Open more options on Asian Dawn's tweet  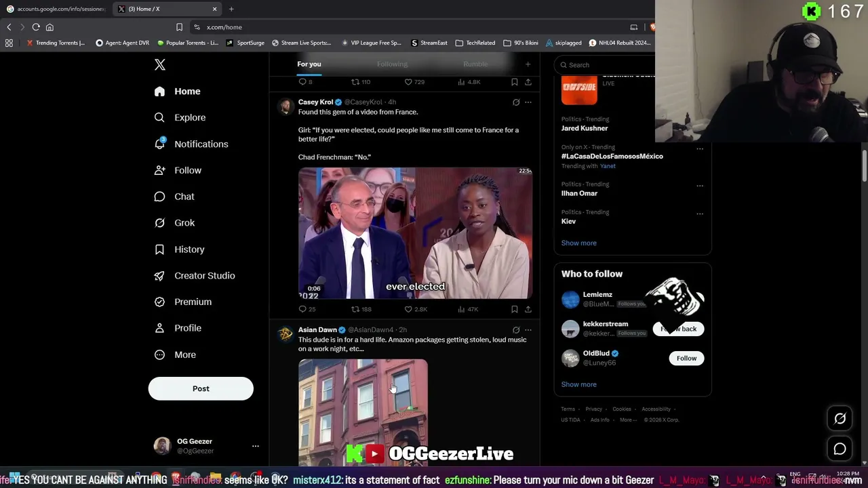pos(528,330)
